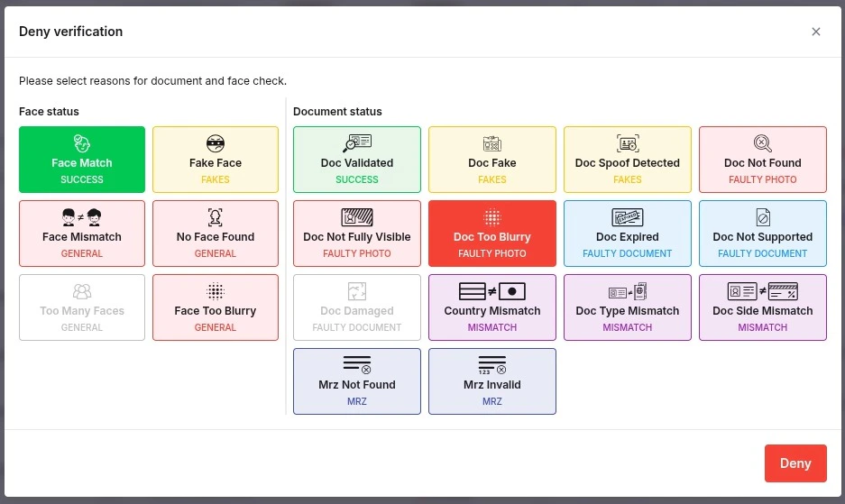The image size is (845, 504).
Task: Select the greyed Too Many Faces card
Action: coord(82,307)
